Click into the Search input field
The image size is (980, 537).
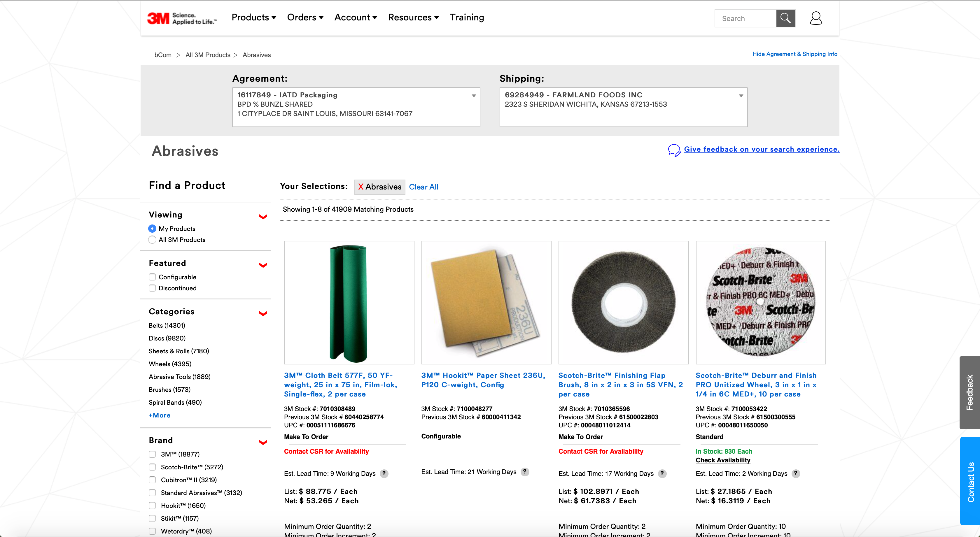pyautogui.click(x=745, y=18)
